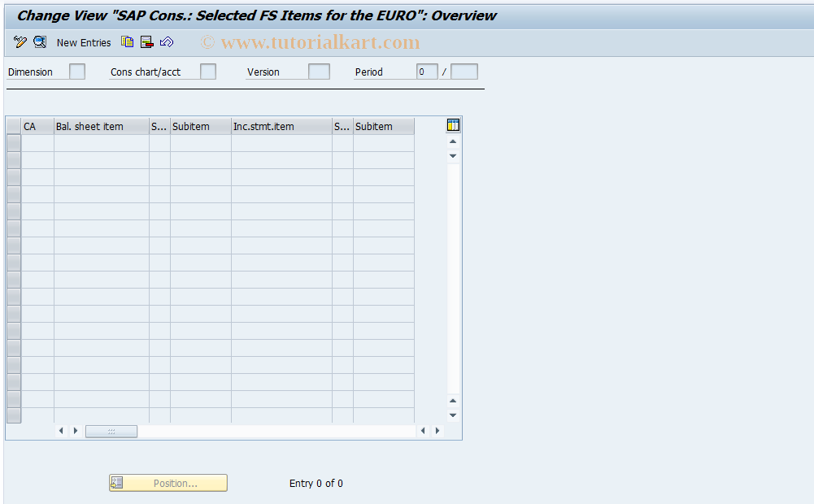
Task: Click the select-all rows corner button
Action: click(x=14, y=126)
